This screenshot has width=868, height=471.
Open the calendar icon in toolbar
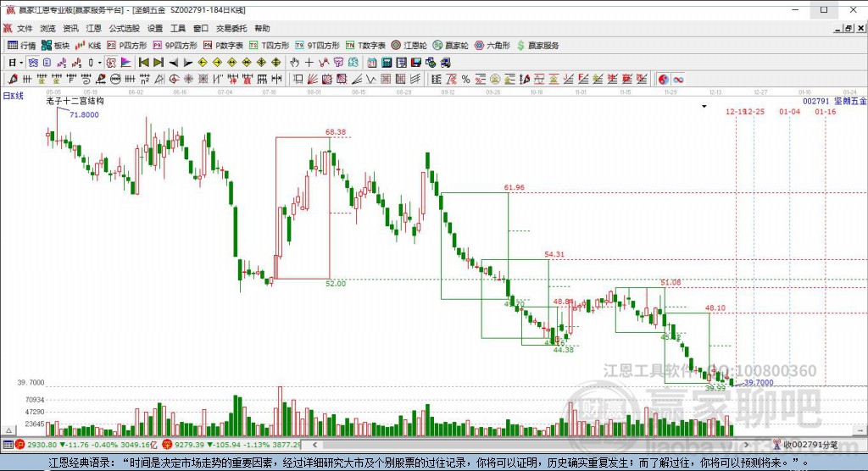[x=372, y=63]
